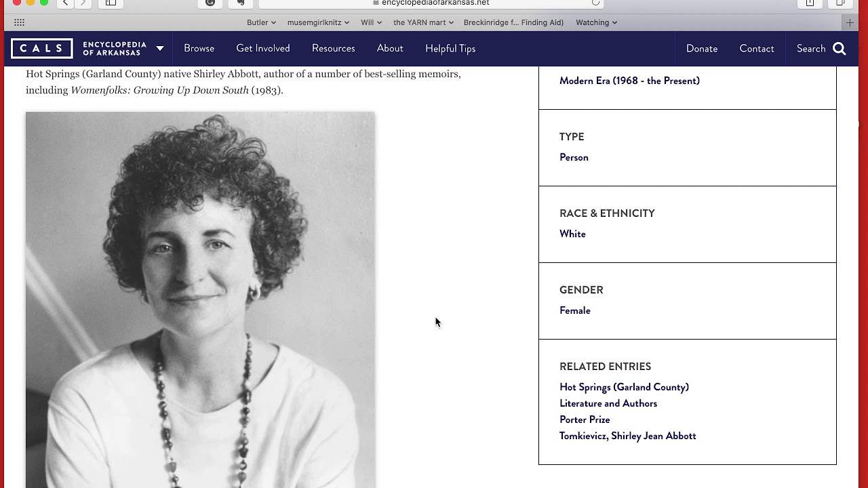Click the Search label in header
Screen dimensions: 868x488
click(x=811, y=49)
